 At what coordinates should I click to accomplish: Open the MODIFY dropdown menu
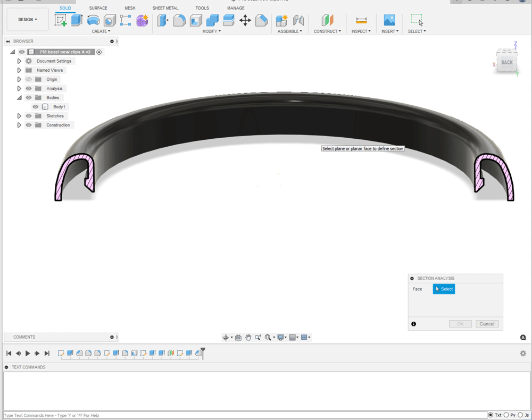click(211, 31)
